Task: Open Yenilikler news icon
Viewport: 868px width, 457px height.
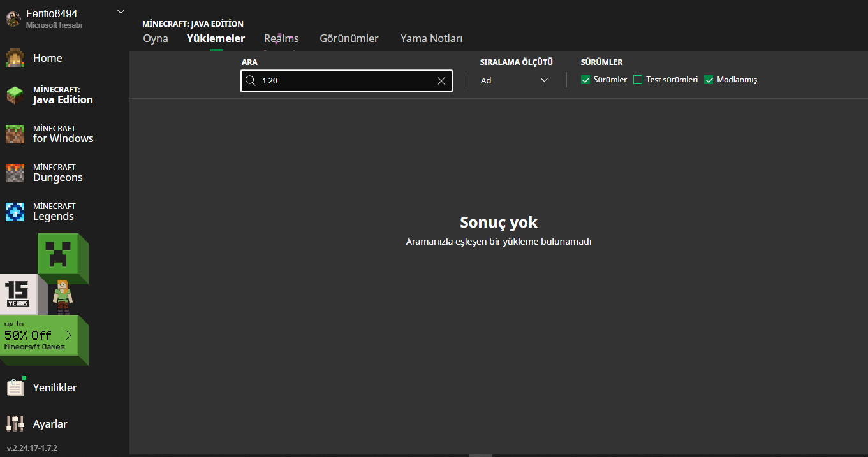Action: pyautogui.click(x=15, y=388)
